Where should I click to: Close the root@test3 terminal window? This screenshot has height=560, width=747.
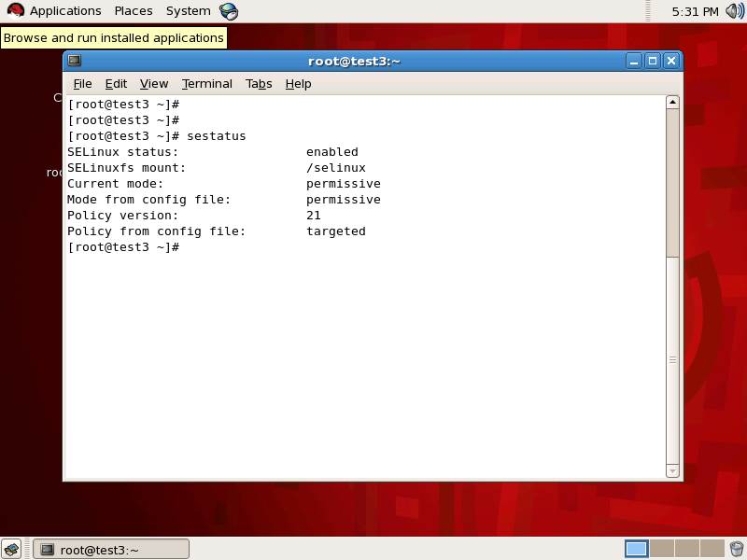671,61
